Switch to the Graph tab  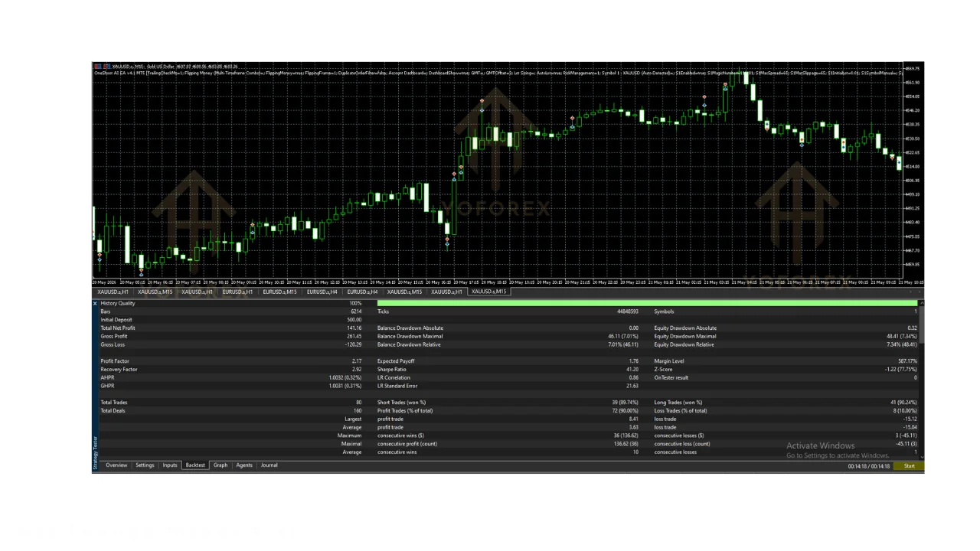(220, 465)
